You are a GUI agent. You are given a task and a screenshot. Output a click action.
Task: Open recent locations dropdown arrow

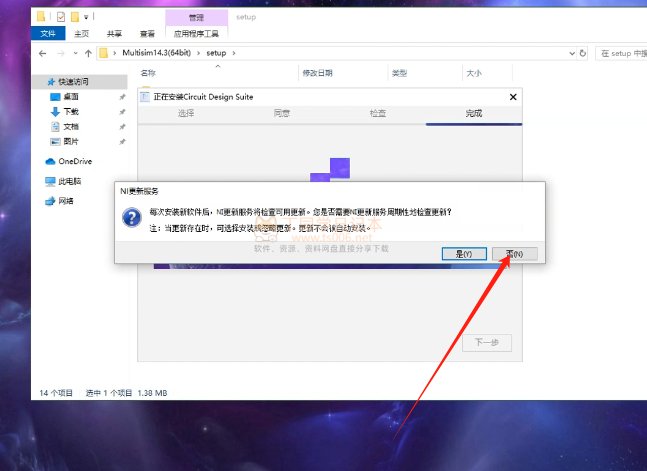pos(75,53)
